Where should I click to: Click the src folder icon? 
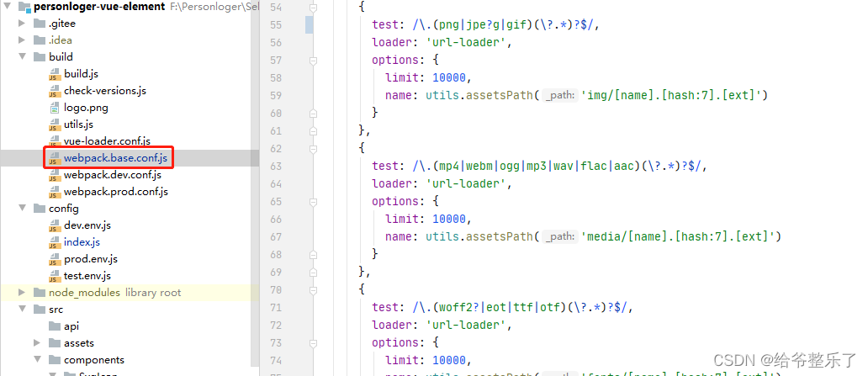pyautogui.click(x=40, y=309)
